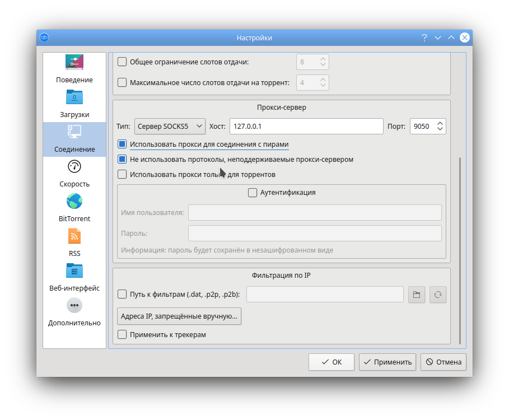
Task: Open the proxy Тип dropdown Сервер SOCKS5
Action: click(x=170, y=126)
